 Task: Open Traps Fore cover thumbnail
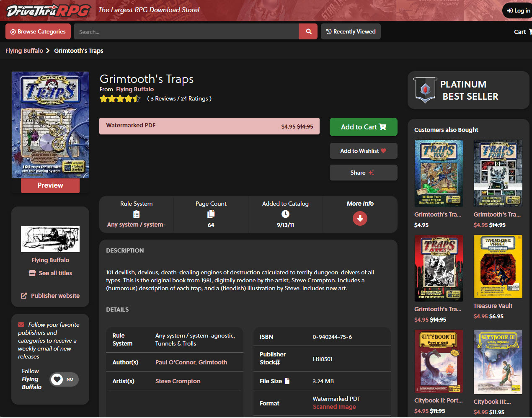(498, 173)
